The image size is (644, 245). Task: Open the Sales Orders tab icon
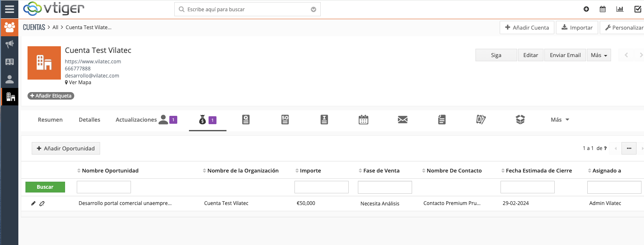(x=285, y=120)
